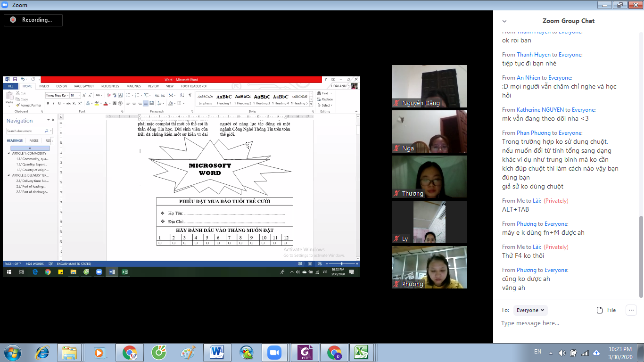Screen dimensions: 644x362
Task: Switch to the MAILINGS ribbon tab
Action: 134,86
